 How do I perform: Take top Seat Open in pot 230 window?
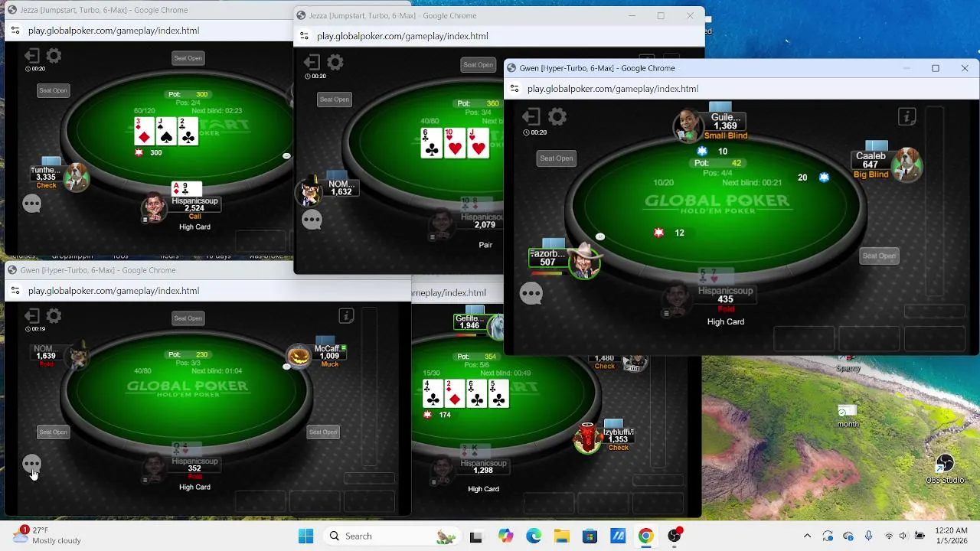pos(188,318)
